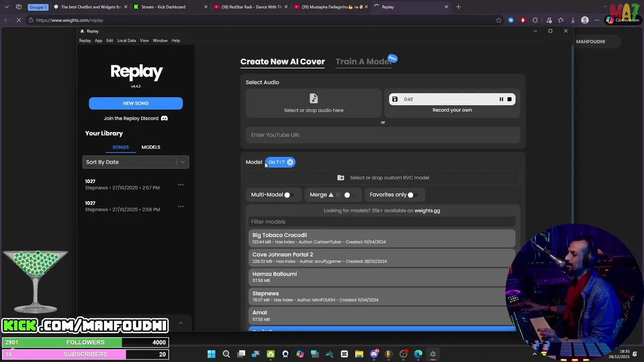The width and height of the screenshot is (644, 362).
Task: Open options for the 2:57 PM song
Action: [x=181, y=185]
